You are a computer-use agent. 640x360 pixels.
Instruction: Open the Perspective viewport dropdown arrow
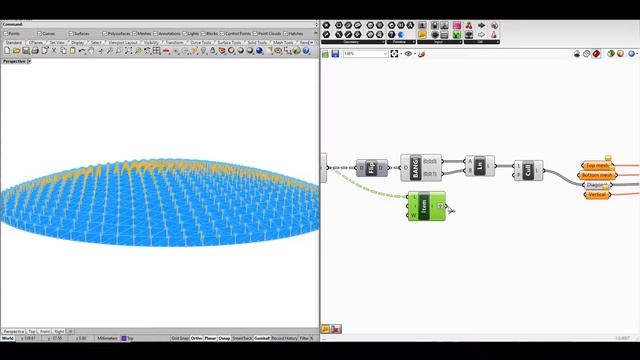click(x=29, y=61)
